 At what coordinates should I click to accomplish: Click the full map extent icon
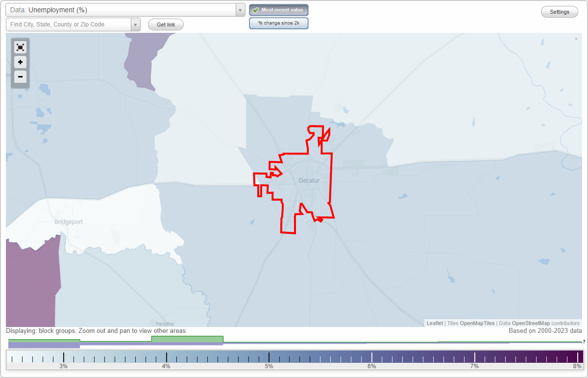(x=20, y=47)
